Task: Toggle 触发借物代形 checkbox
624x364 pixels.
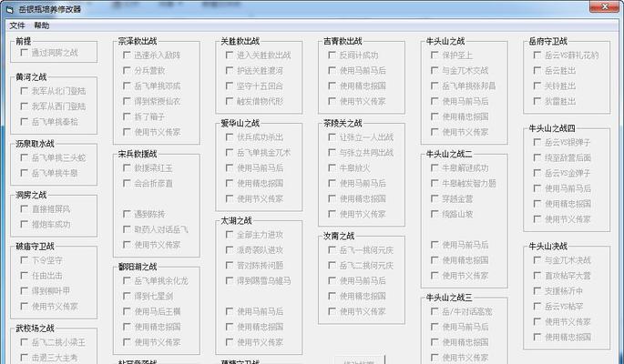Action: [230, 101]
